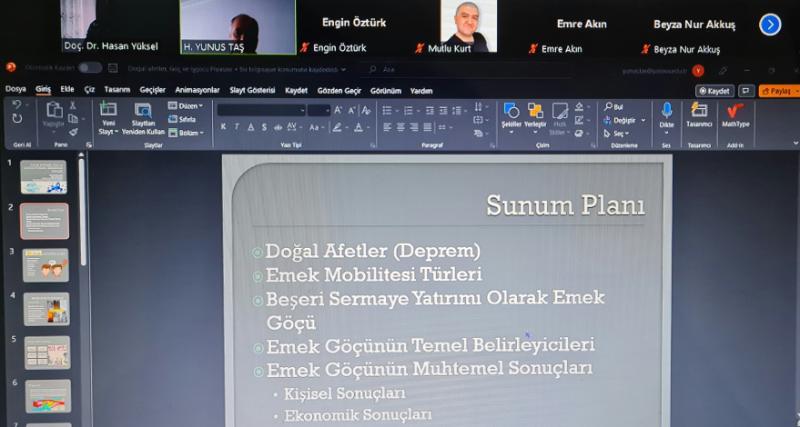Click the Kaydet record button at top right
The width and height of the screenshot is (800, 427).
[x=714, y=91]
